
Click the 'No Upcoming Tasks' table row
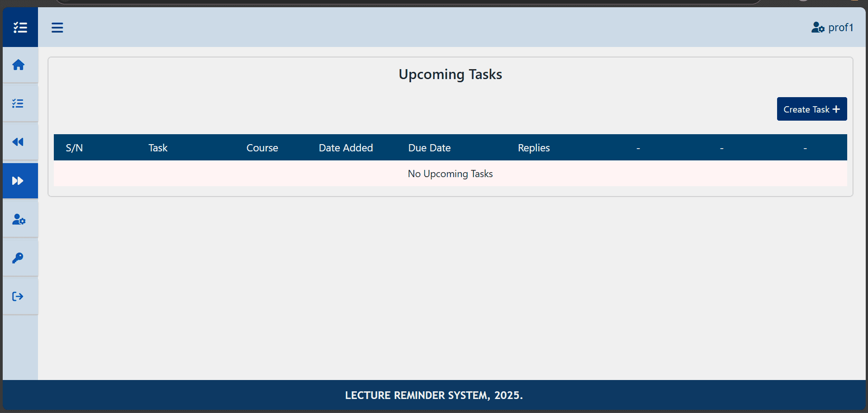click(x=450, y=174)
